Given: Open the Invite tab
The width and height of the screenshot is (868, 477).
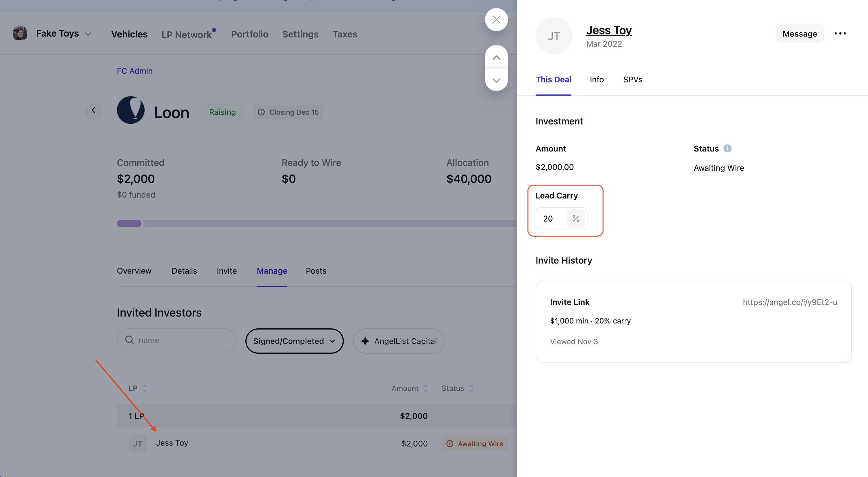Looking at the screenshot, I should point(226,271).
